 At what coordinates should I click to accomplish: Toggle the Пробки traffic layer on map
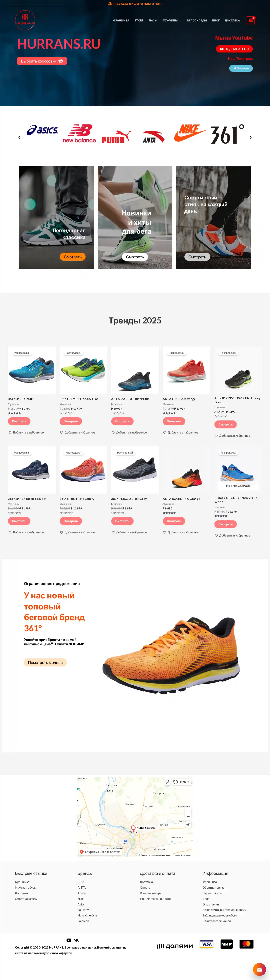click(182, 782)
